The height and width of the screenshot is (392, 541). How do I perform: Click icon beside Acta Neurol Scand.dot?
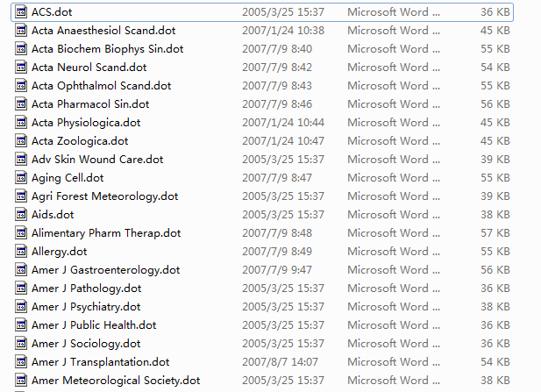[x=21, y=68]
